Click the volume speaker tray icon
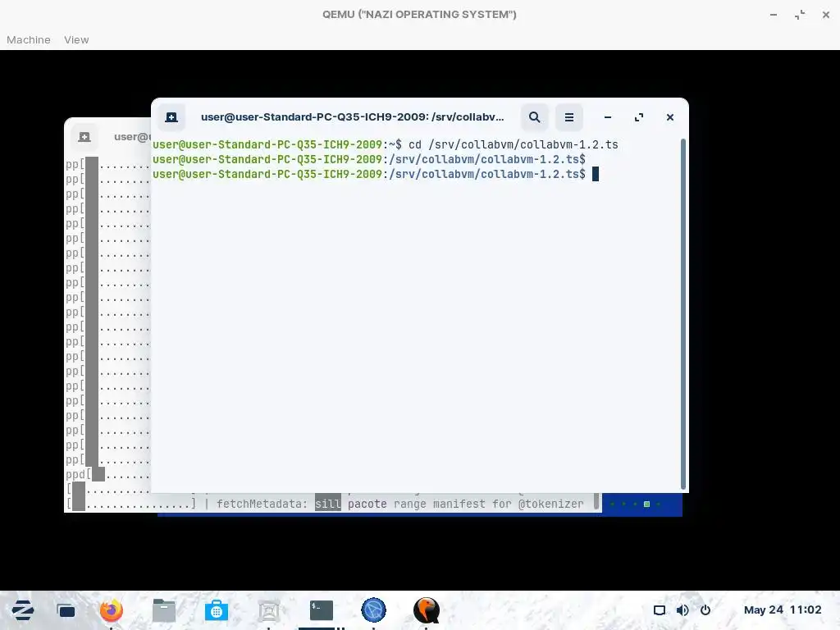 point(682,610)
